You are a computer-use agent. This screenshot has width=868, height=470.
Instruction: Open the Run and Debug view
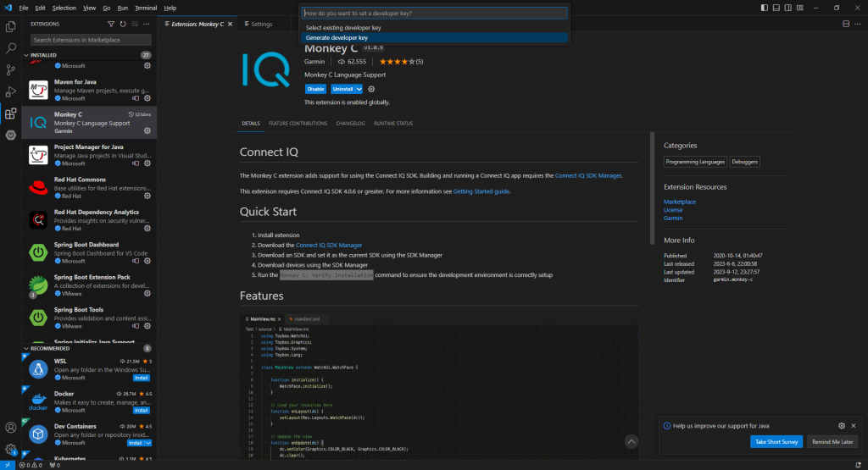10,91
